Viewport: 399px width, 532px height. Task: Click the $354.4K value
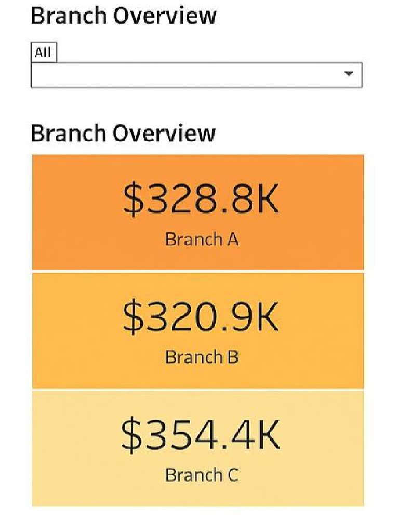pyautogui.click(x=201, y=435)
